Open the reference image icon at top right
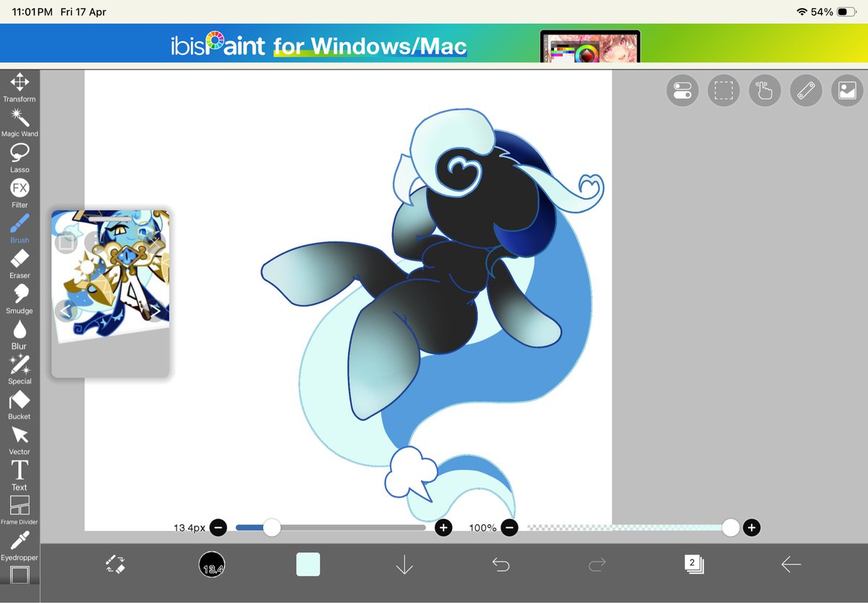The image size is (868, 603). [847, 90]
